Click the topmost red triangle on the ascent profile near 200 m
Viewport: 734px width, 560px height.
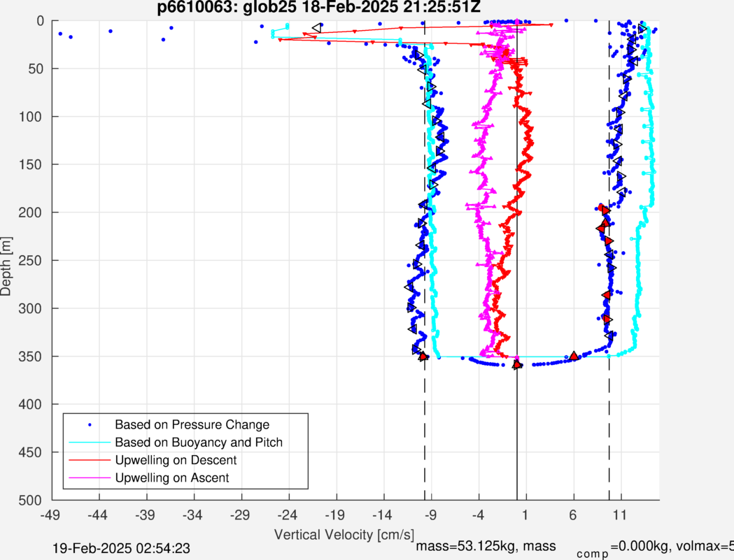point(604,209)
